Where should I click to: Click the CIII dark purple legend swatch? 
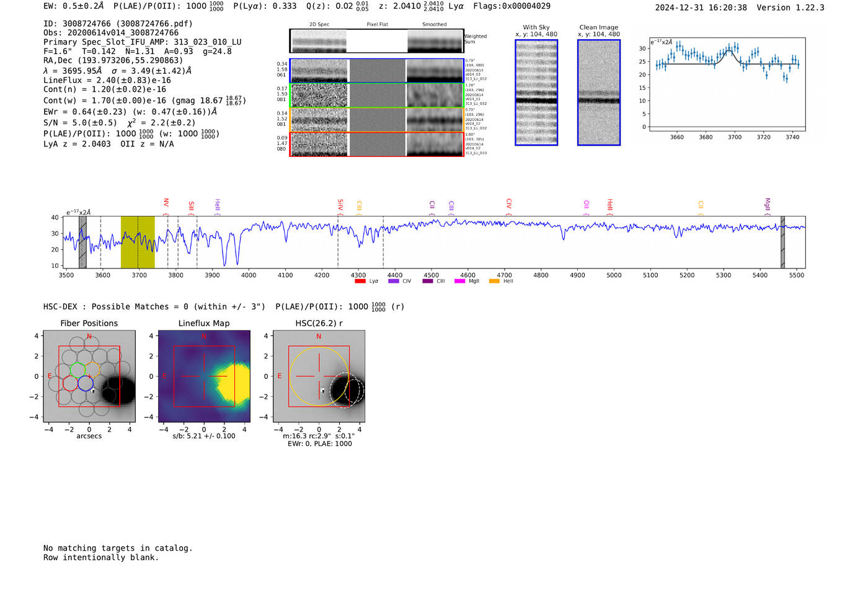tap(428, 281)
